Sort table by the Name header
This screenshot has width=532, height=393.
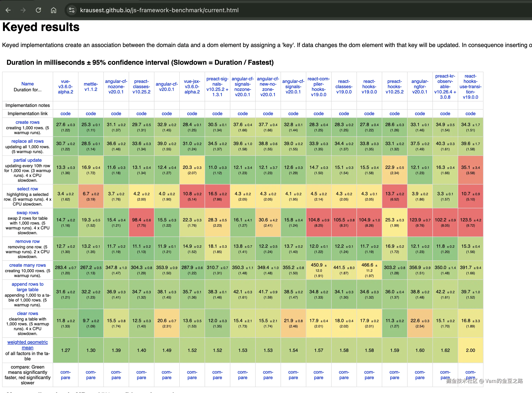tap(27, 84)
